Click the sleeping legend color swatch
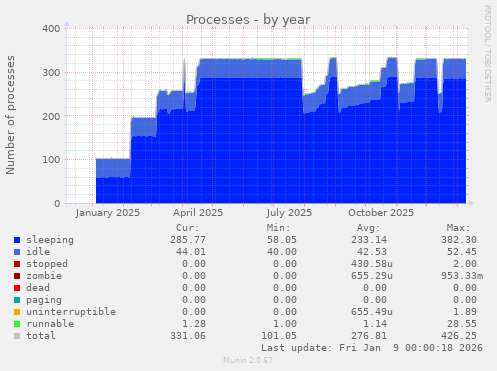The height and width of the screenshot is (371, 497). click(x=17, y=240)
